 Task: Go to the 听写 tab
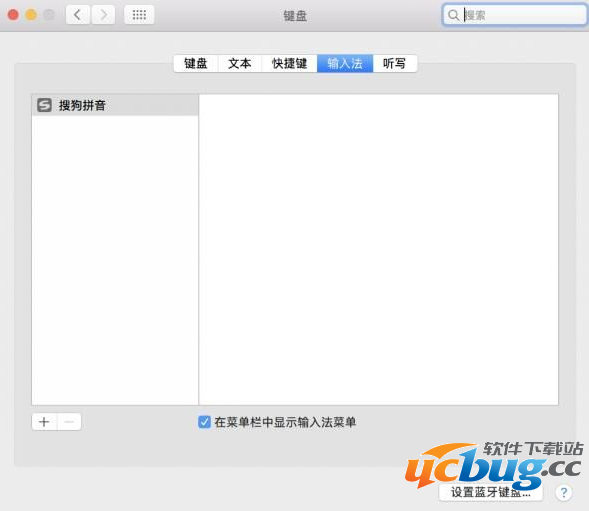[394, 63]
